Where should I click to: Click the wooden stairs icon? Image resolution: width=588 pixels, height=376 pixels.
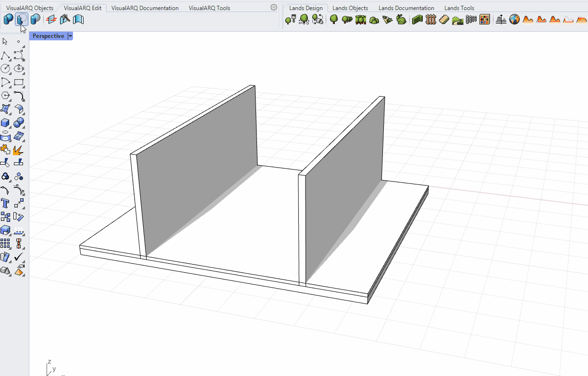[444, 19]
